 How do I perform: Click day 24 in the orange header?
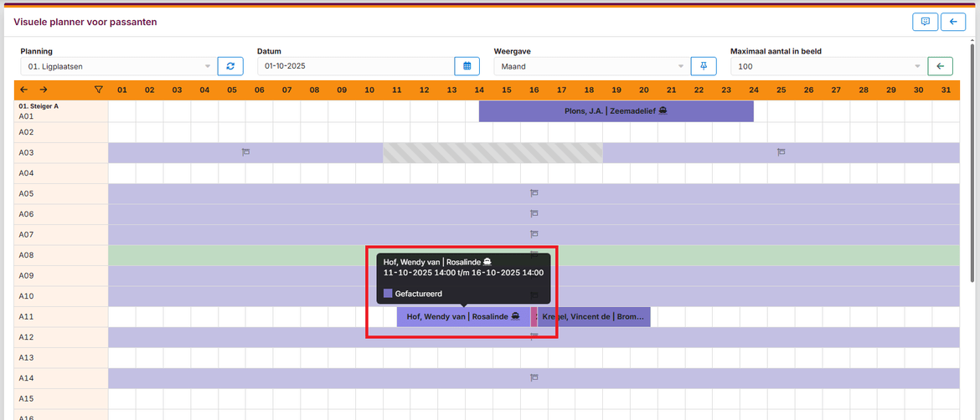(x=754, y=90)
